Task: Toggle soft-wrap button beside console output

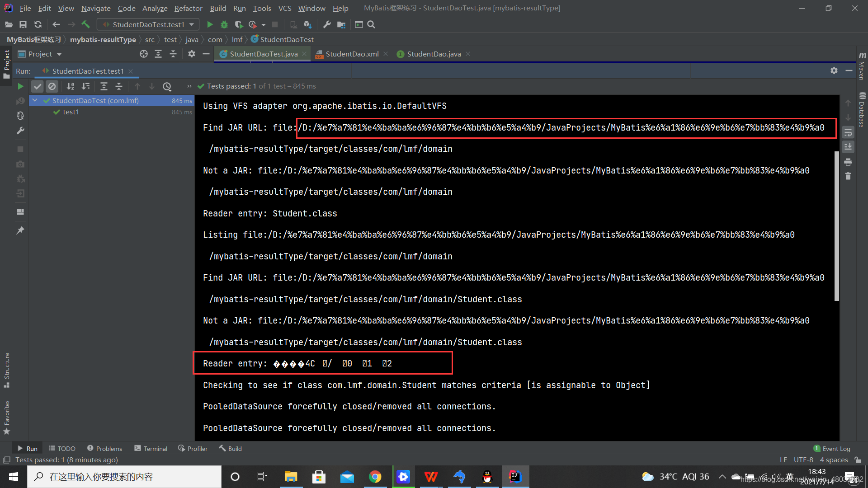Action: coord(848,132)
